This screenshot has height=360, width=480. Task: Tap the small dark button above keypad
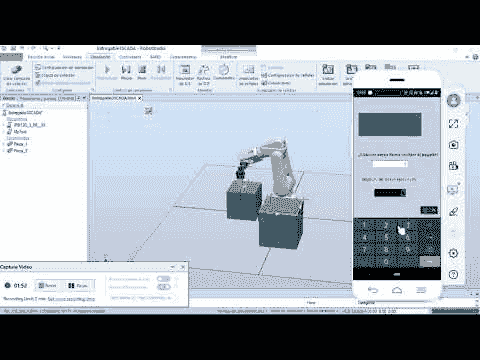(x=429, y=210)
